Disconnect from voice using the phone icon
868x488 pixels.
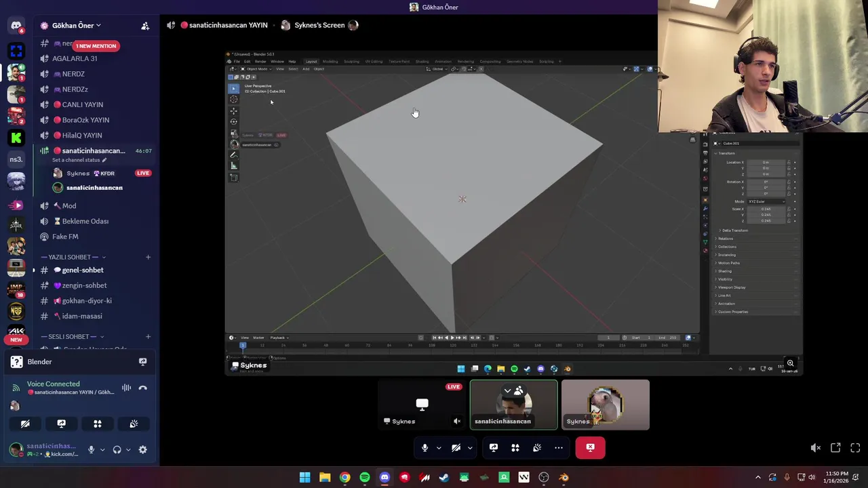142,388
